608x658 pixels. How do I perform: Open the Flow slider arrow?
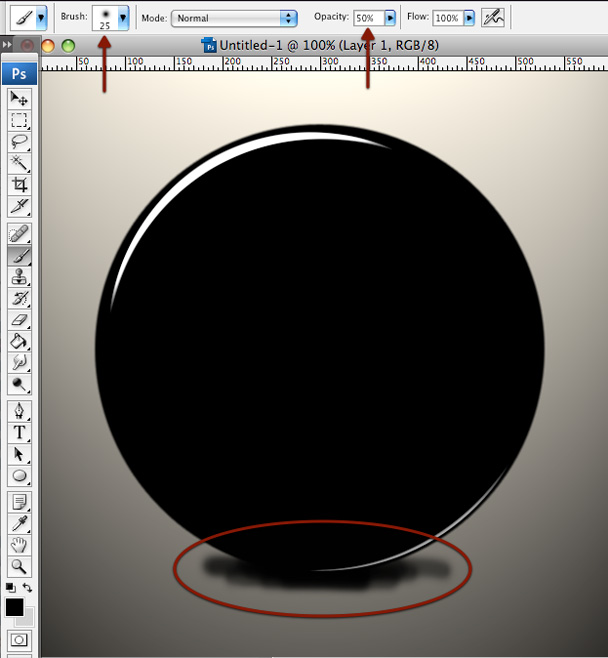point(470,18)
